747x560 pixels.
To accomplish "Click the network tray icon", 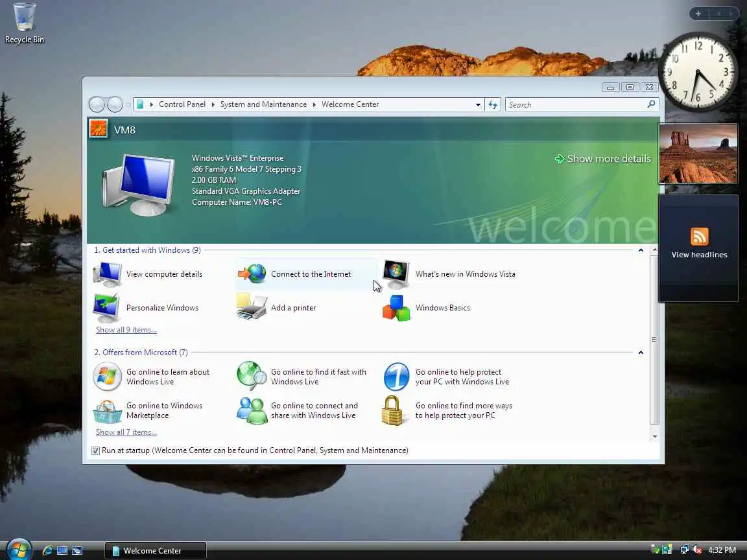I will [x=684, y=550].
